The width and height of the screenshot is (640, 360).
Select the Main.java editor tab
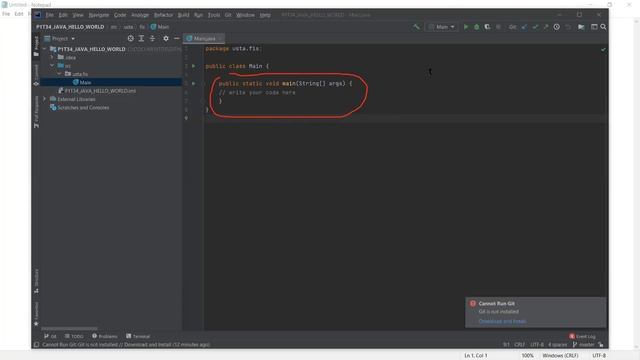[204, 38]
